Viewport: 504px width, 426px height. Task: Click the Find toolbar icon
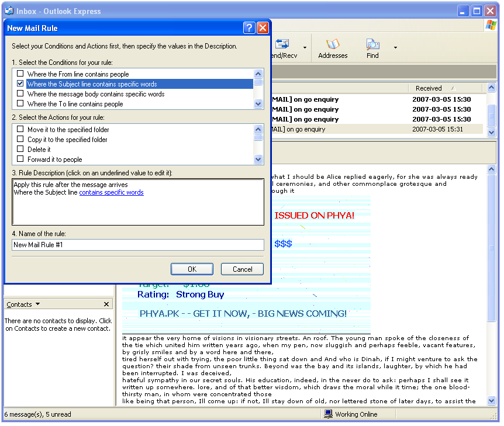tap(372, 44)
